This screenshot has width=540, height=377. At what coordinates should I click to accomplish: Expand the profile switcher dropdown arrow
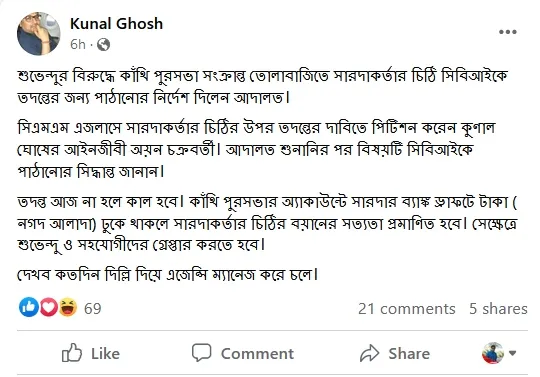coord(512,353)
